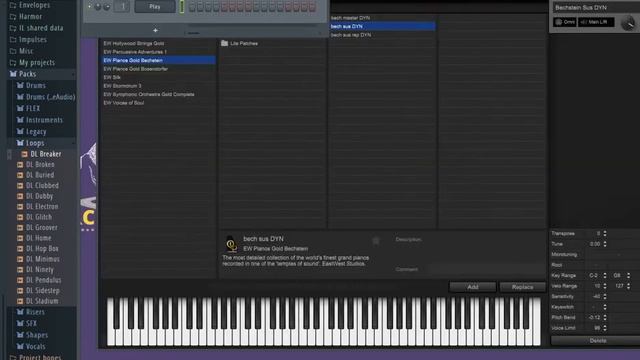
Task: Click the channel number 1 button
Action: 122,7
